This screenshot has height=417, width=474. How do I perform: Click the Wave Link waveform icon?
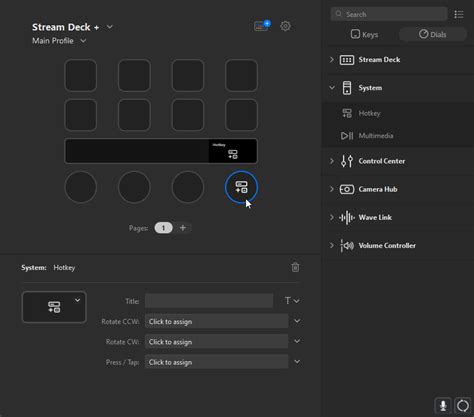click(x=347, y=218)
